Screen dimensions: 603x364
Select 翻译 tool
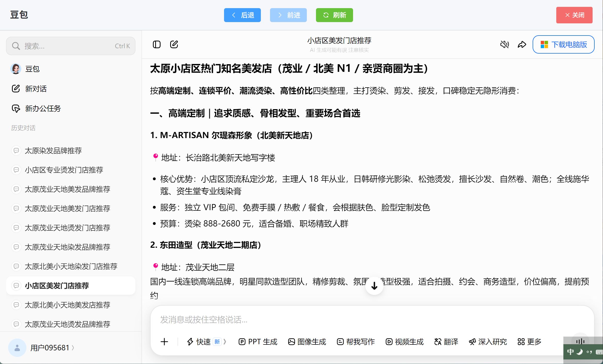pos(446,342)
